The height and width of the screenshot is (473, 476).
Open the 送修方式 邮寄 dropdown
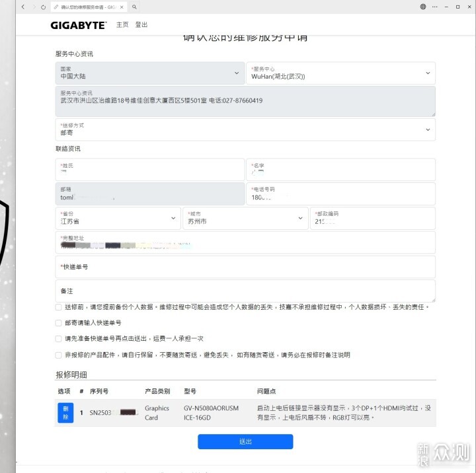pos(245,129)
